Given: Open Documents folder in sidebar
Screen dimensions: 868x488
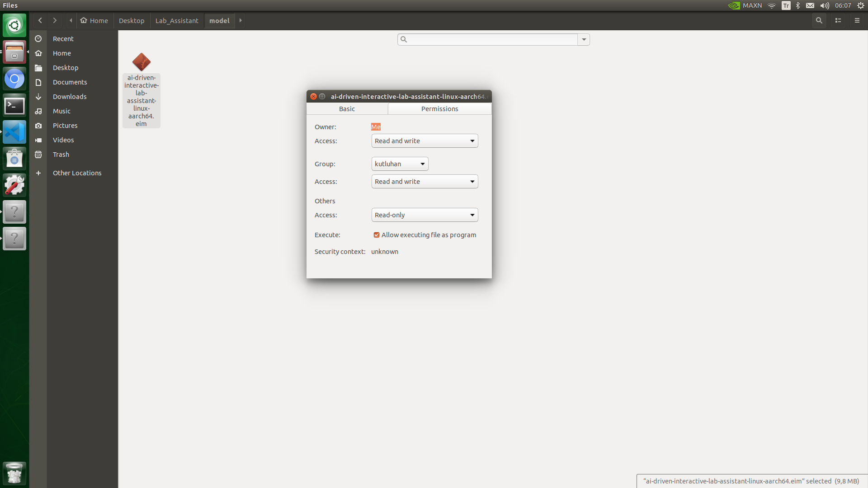Looking at the screenshot, I should [70, 82].
